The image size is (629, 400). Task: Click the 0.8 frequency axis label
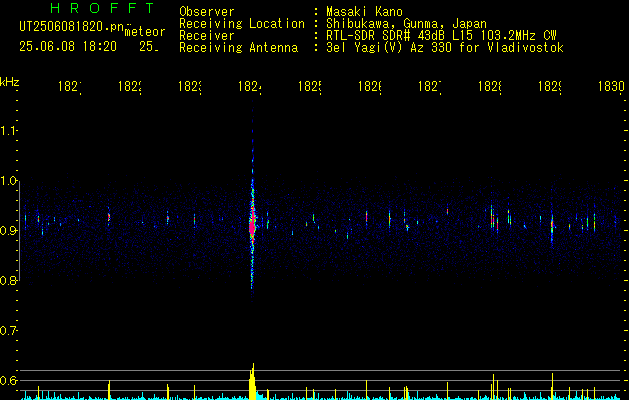pyautogui.click(x=8, y=281)
